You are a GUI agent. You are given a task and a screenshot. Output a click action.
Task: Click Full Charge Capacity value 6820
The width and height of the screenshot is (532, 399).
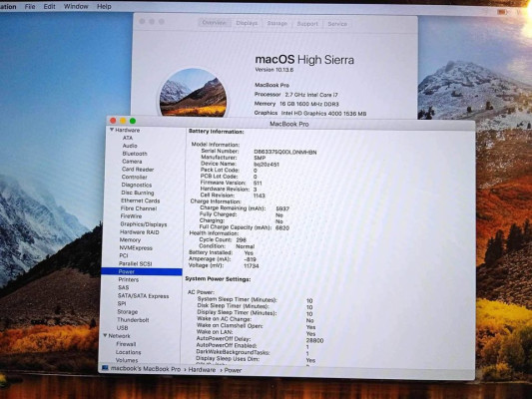pyautogui.click(x=282, y=227)
